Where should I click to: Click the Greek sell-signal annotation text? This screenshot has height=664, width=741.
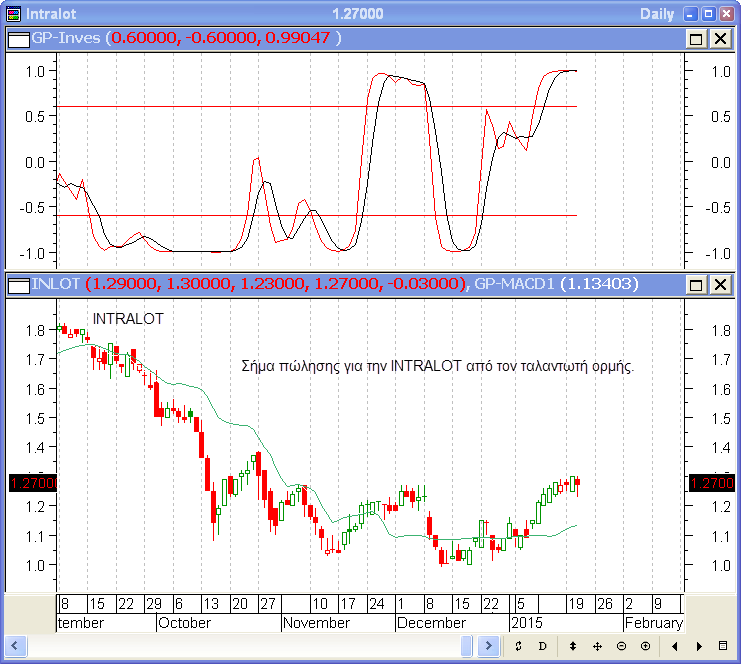pyautogui.click(x=438, y=366)
